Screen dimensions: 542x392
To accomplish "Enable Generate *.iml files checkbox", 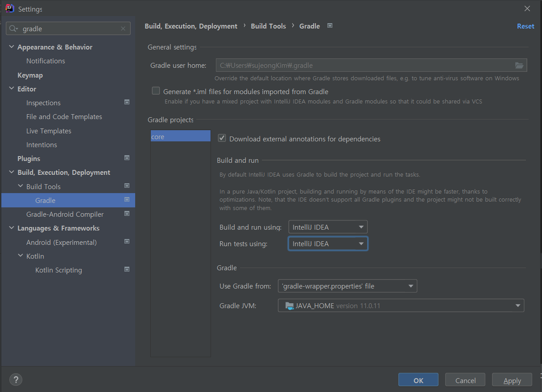I will click(156, 91).
